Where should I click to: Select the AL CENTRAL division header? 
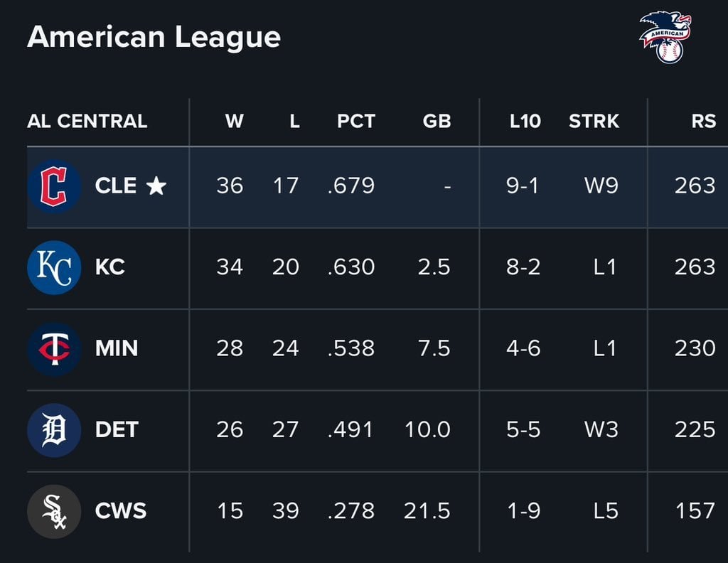(87, 121)
